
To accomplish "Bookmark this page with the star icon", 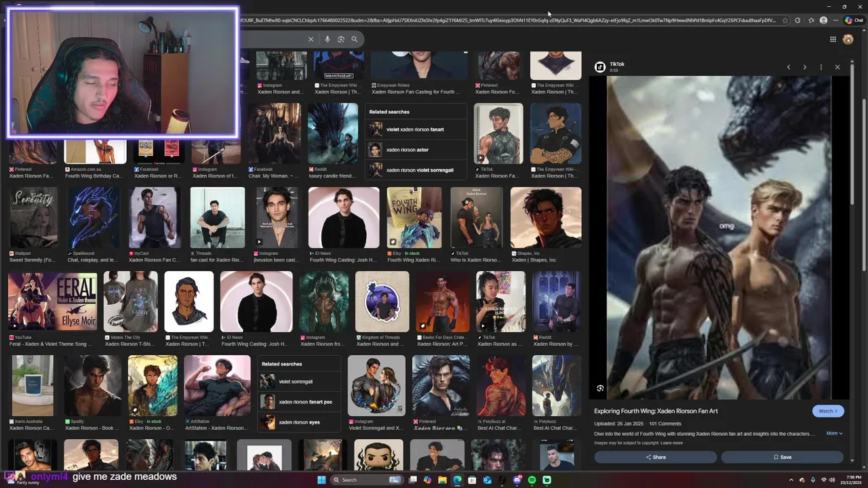I will tap(785, 20).
